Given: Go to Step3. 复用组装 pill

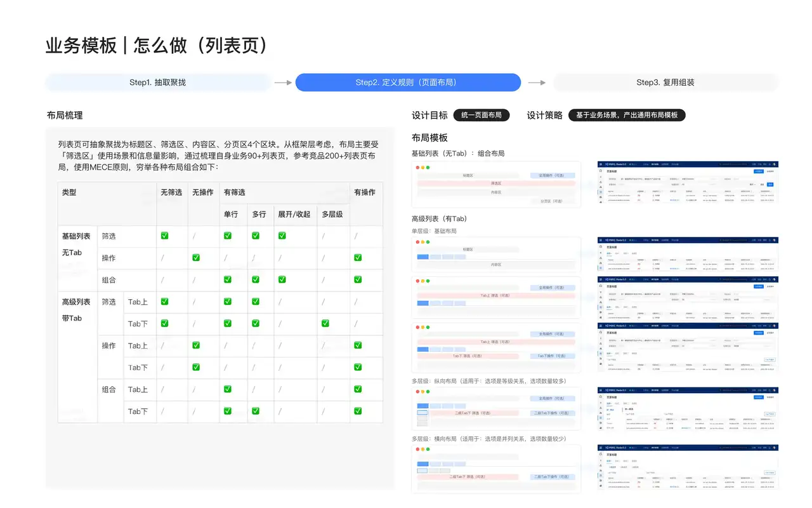Looking at the screenshot, I should pyautogui.click(x=665, y=83).
